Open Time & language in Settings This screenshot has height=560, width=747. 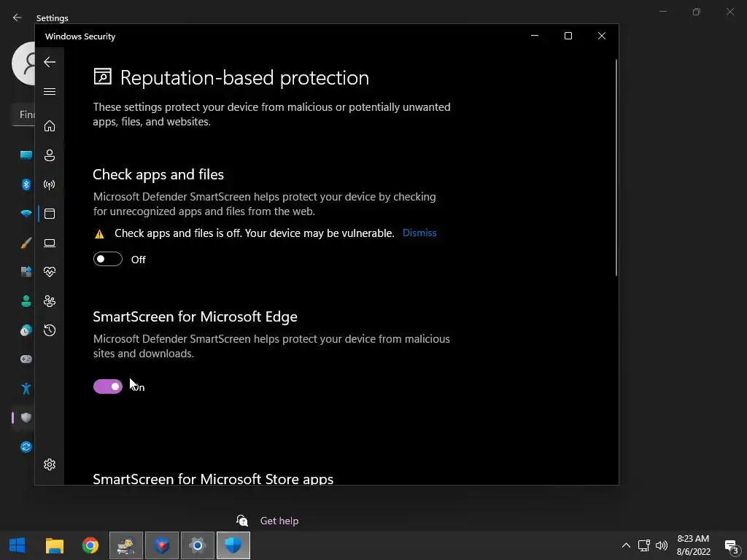tap(26, 330)
